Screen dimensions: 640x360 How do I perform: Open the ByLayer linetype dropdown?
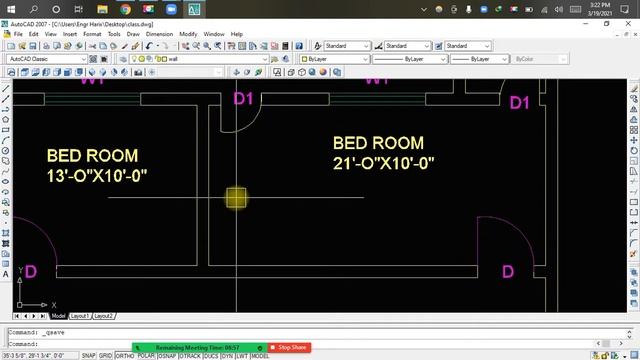click(x=443, y=59)
